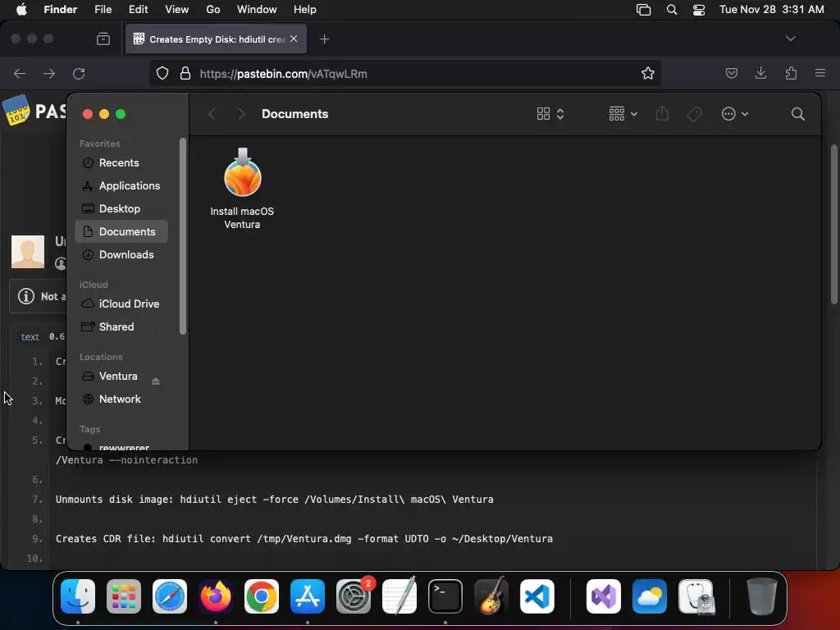840x630 pixels.
Task: Open Google Chrome from the Dock
Action: click(x=262, y=597)
